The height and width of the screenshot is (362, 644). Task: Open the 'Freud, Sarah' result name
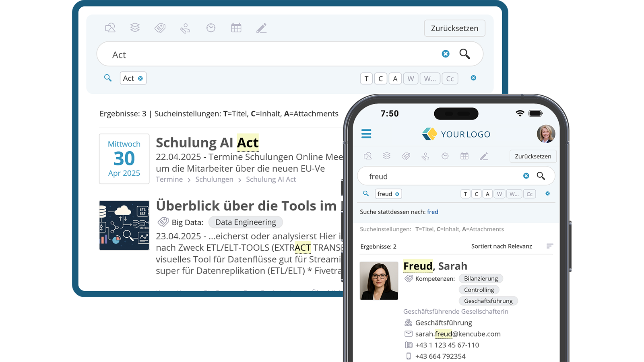click(x=435, y=266)
